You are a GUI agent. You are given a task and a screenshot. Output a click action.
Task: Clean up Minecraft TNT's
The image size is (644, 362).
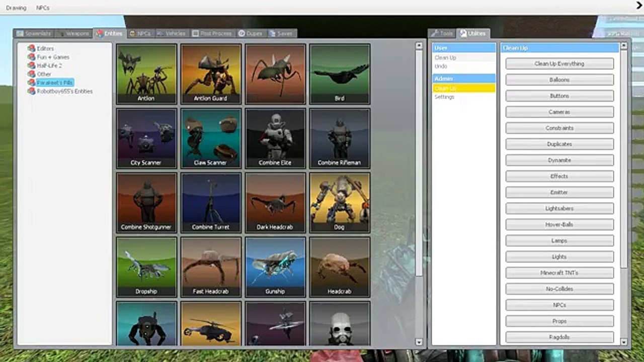coord(559,273)
